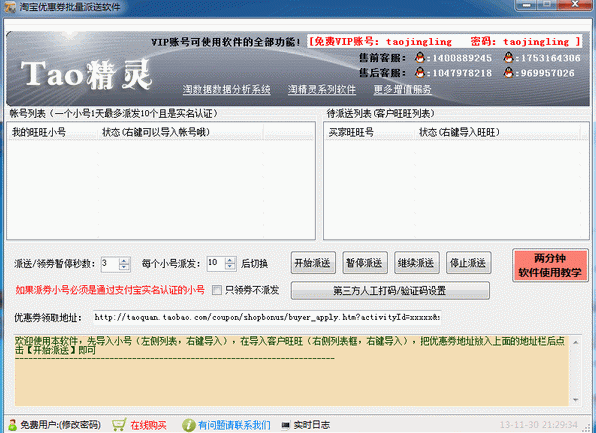This screenshot has height=433, width=596.
Task: Click the 状态(右键可以导入帐号哦) column header
Action: tap(181, 132)
